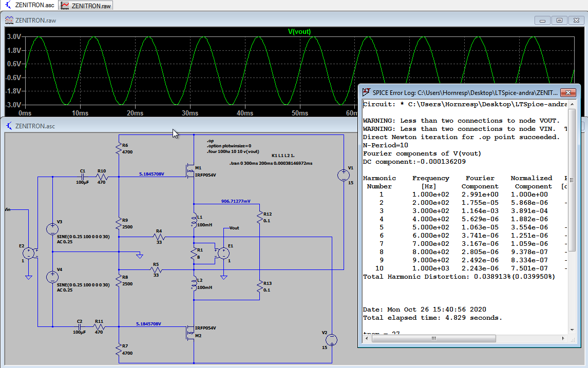Screen dimensions: 588x368
Task: Click the 906.71277mV node voltage label
Action: pos(236,201)
